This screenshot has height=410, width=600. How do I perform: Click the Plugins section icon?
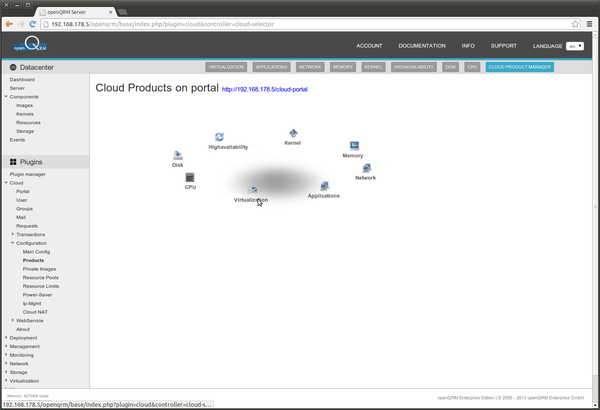(13, 162)
